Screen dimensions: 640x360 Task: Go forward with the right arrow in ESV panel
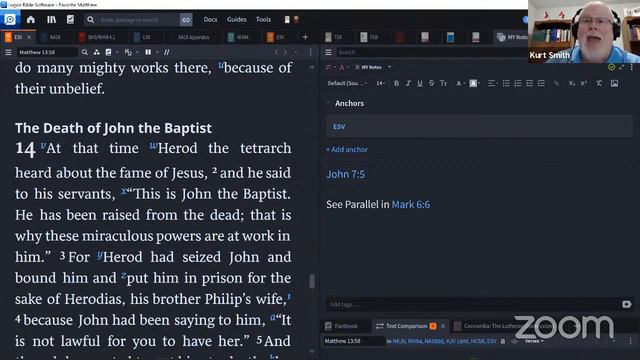coord(285,52)
